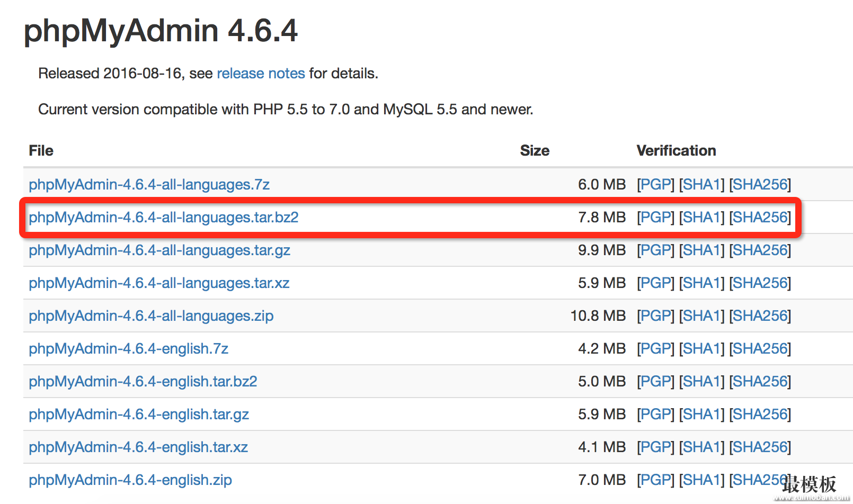The width and height of the screenshot is (853, 504).
Task: Open PGP signature for english.tar.bz2
Action: click(x=655, y=381)
